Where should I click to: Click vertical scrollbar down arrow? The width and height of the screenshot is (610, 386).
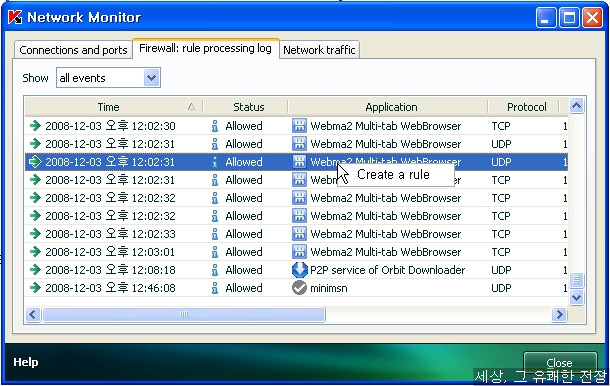576,298
